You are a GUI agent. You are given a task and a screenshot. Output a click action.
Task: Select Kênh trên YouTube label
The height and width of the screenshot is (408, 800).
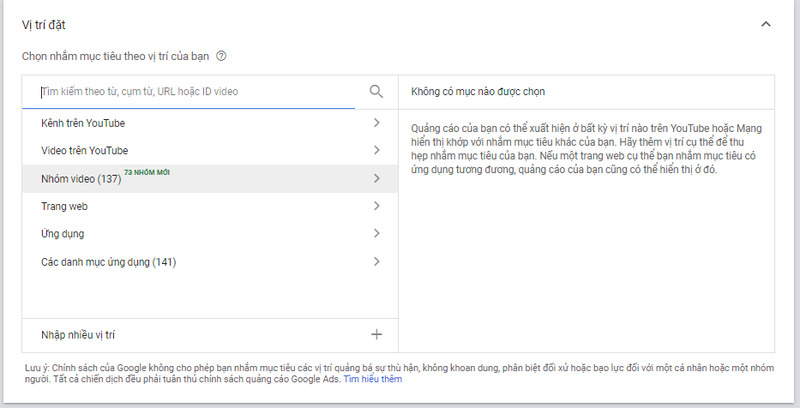pos(83,123)
